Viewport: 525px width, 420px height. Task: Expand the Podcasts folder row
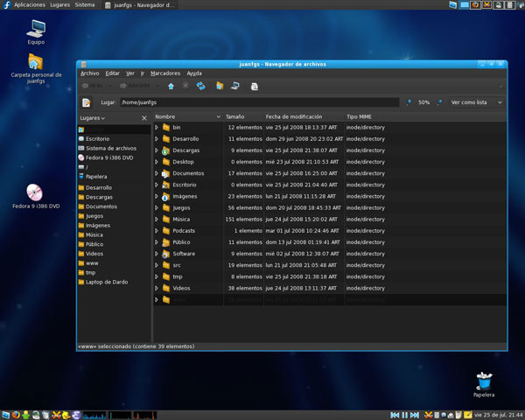(x=157, y=231)
